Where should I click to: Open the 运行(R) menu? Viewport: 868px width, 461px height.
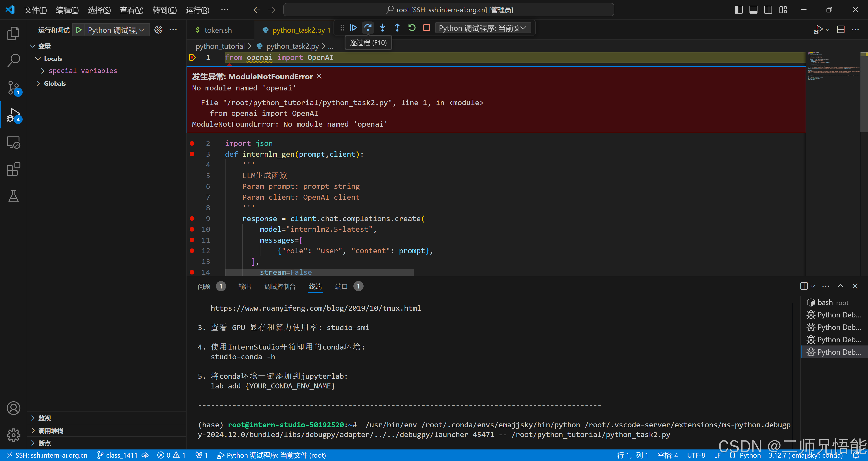click(197, 10)
